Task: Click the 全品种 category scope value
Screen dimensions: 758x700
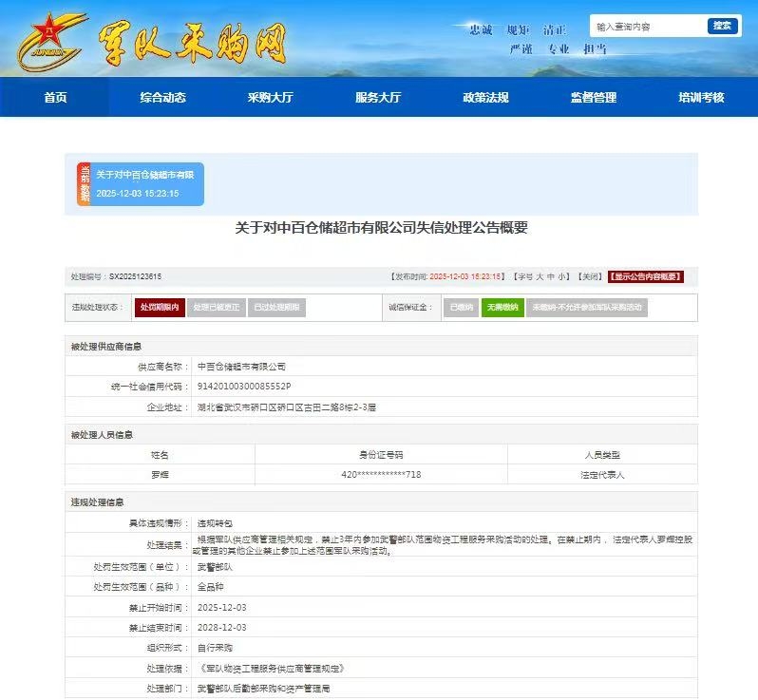Action: click(210, 587)
